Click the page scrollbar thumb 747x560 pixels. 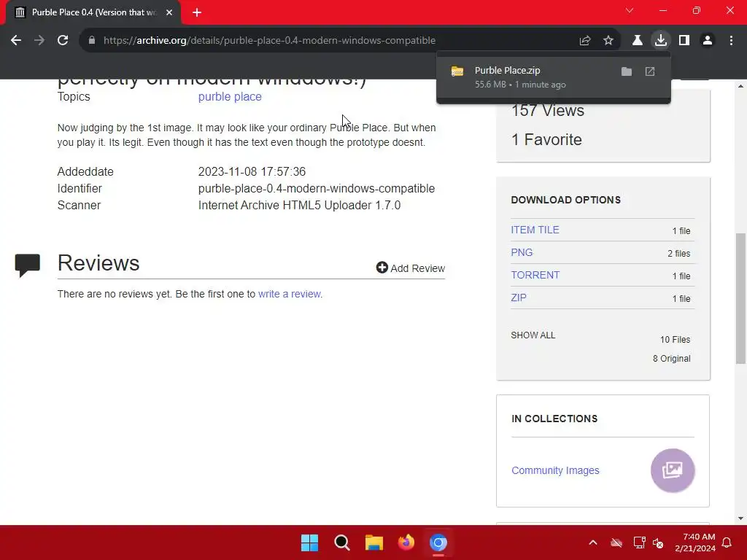pyautogui.click(x=740, y=298)
